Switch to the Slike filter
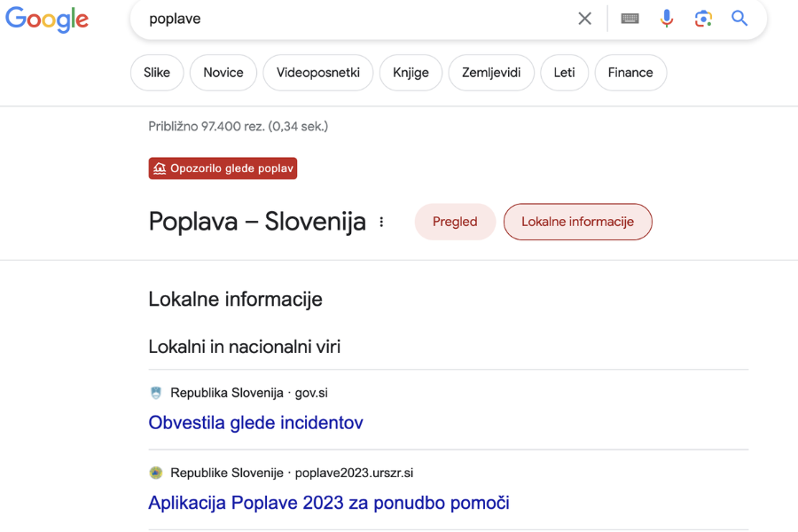The height and width of the screenshot is (532, 798). [x=157, y=73]
